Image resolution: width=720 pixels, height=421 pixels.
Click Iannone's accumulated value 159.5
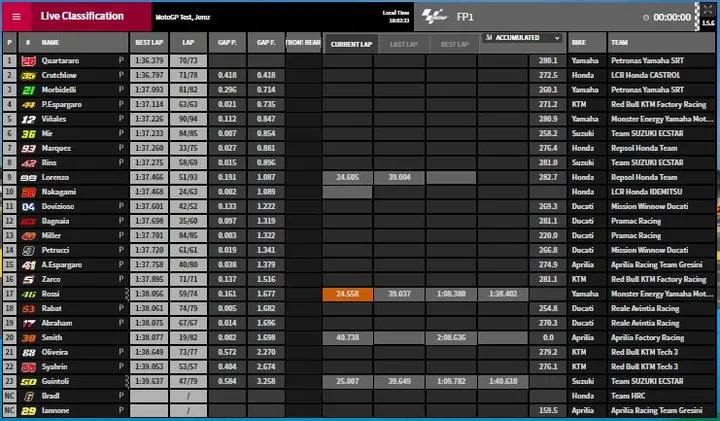(548, 411)
